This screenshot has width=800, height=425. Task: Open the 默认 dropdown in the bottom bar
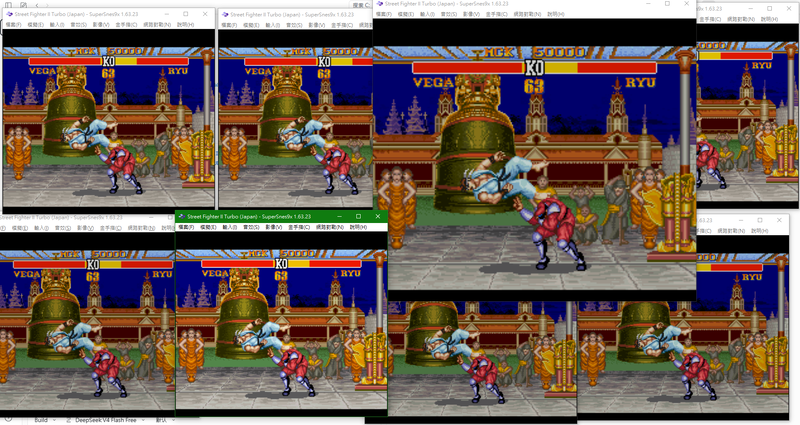[x=163, y=420]
